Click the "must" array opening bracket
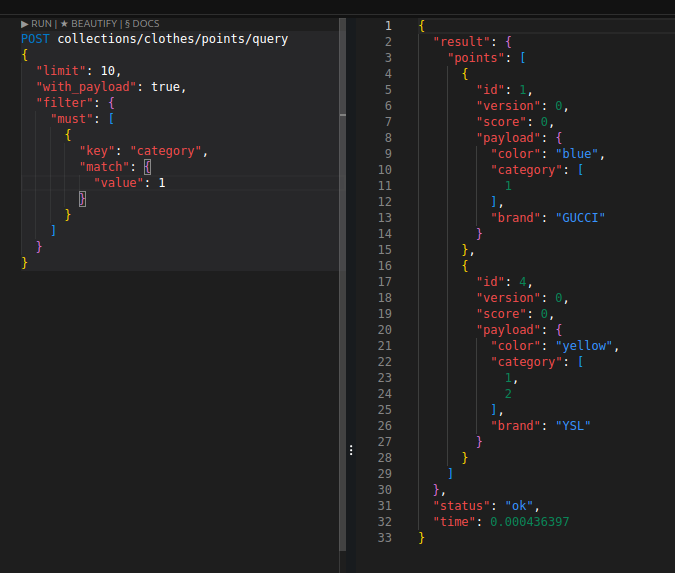This screenshot has height=573, width=675. click(113, 119)
